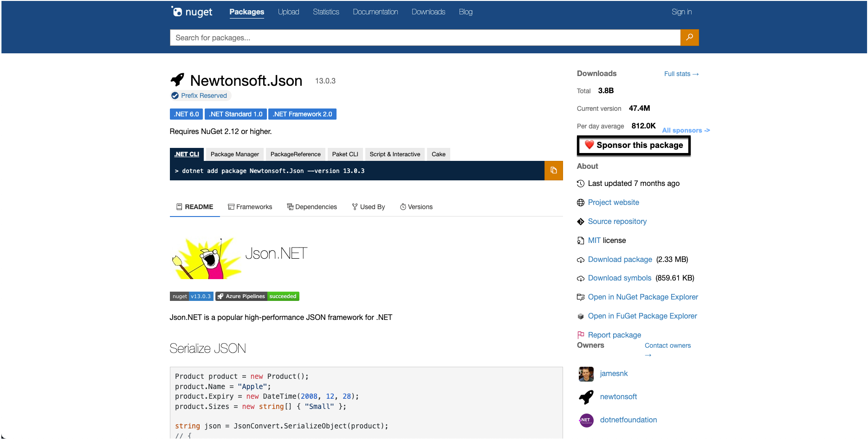Click Sign in at top right
Viewport: 868px width, 440px height.
click(x=681, y=12)
